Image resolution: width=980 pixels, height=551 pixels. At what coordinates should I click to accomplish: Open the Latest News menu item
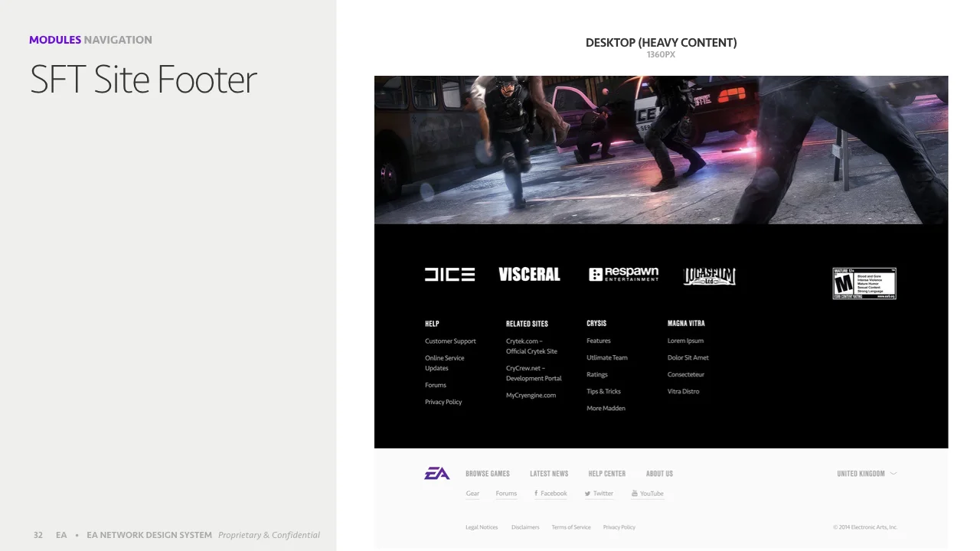pyautogui.click(x=549, y=474)
